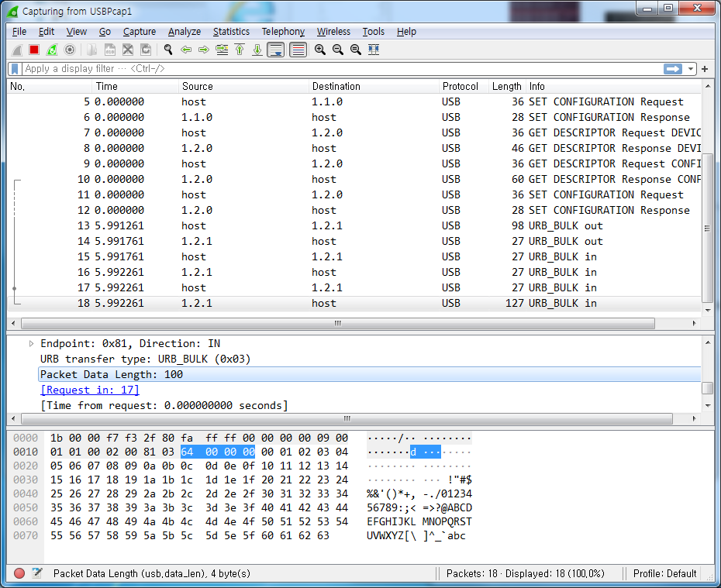Sort by the Length column header
The width and height of the screenshot is (721, 588).
[x=507, y=86]
